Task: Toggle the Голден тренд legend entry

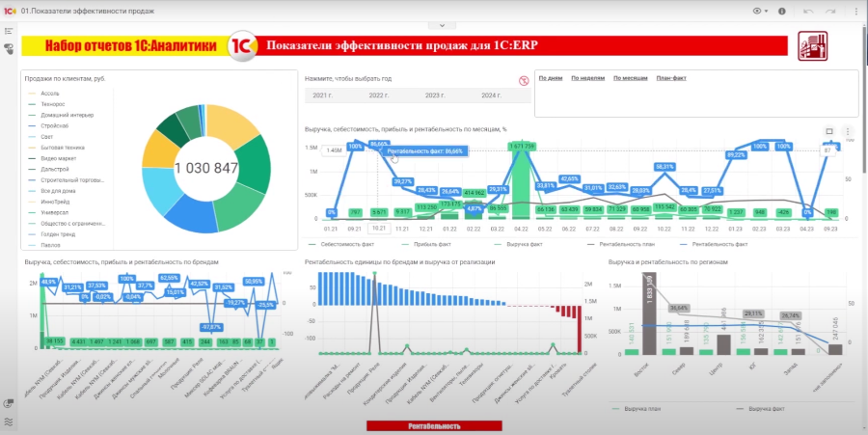Action: click(51, 234)
